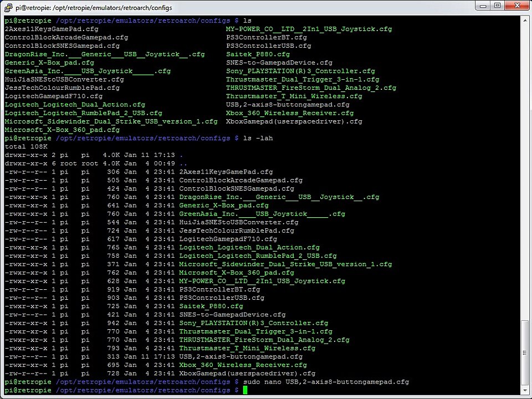This screenshot has width=532, height=399.
Task: Click the PuTTY icon in title bar
Action: coord(8,7)
